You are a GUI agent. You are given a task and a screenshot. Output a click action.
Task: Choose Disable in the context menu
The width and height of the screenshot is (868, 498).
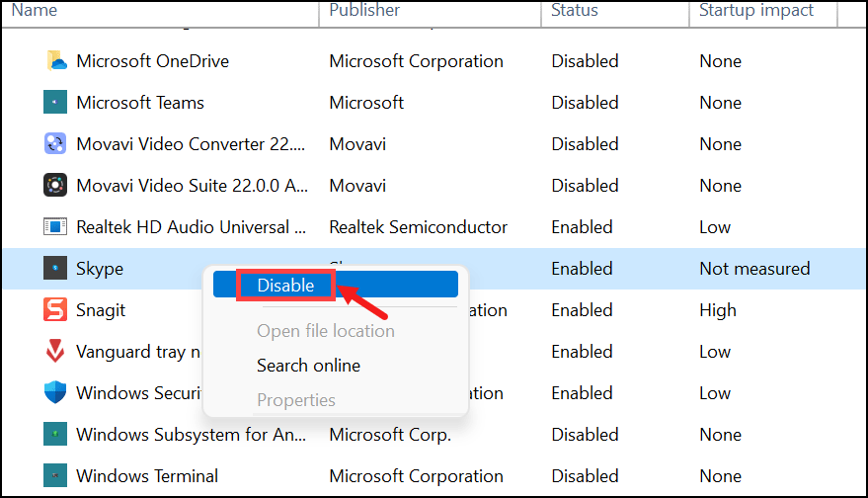click(x=285, y=286)
